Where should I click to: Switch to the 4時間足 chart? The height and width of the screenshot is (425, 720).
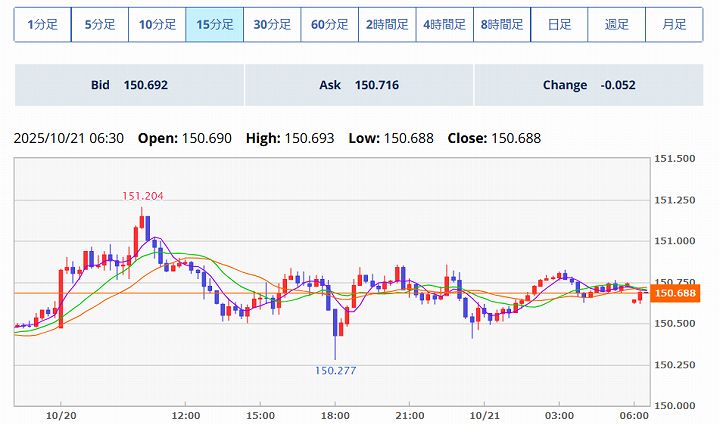click(444, 24)
